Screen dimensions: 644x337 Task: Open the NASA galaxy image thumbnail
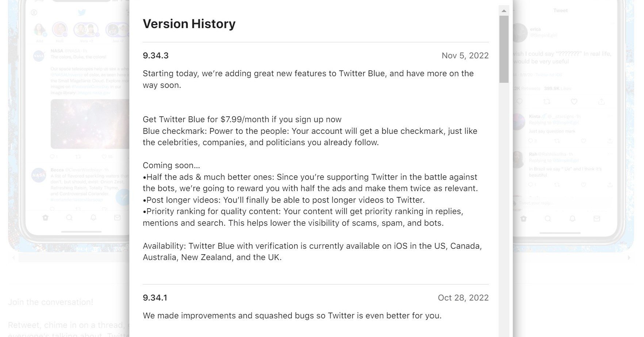pos(90,124)
